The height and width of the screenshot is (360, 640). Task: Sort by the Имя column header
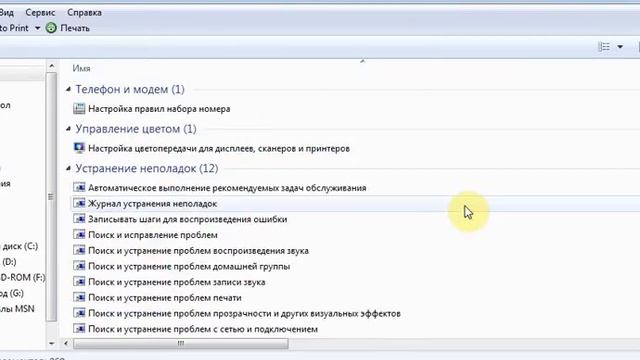(x=81, y=68)
